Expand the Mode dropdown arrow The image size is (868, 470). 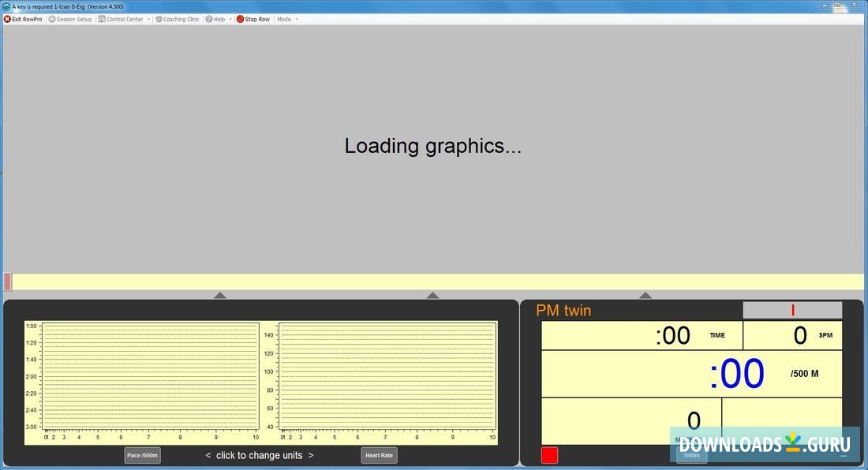click(x=297, y=20)
